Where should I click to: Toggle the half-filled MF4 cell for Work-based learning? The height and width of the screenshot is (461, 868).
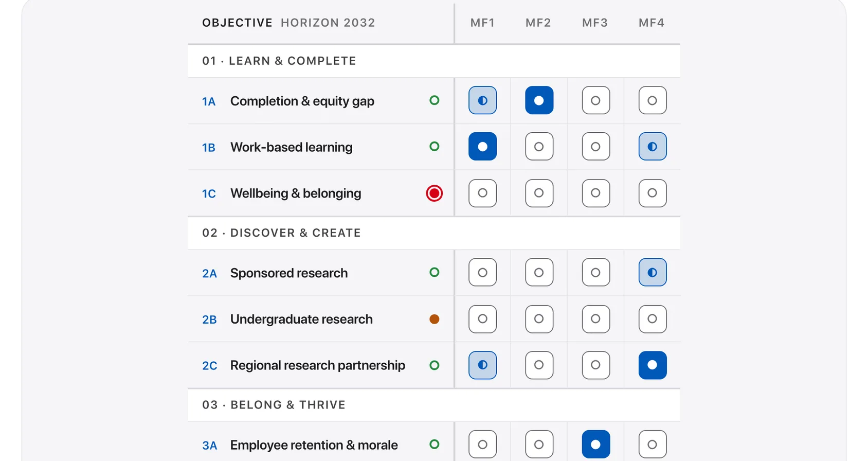click(653, 147)
